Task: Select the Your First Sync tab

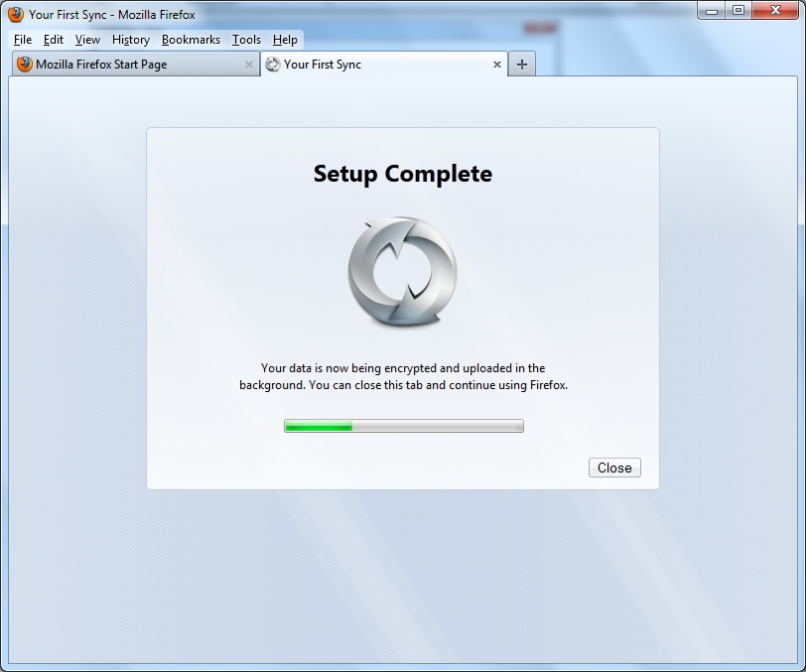Action: pos(384,65)
